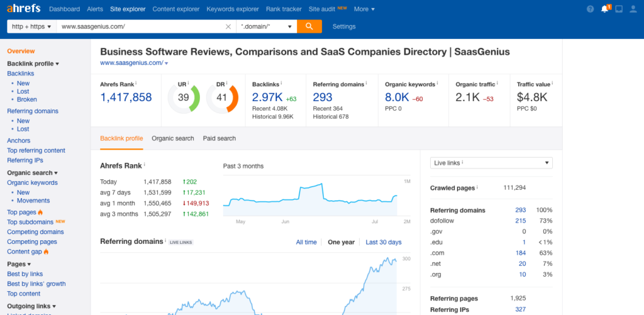
Task: Click info icon next to Ahrefs Rank metric
Action: [x=136, y=82]
